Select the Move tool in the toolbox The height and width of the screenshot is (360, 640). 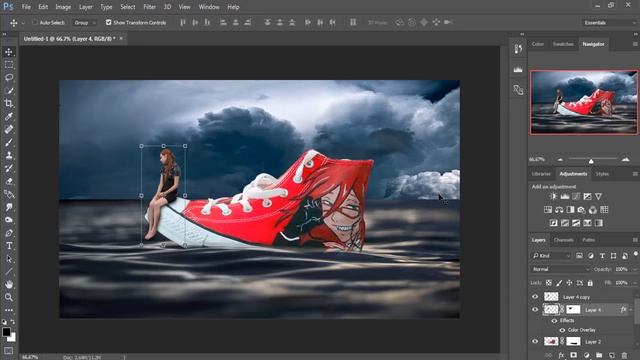point(9,52)
